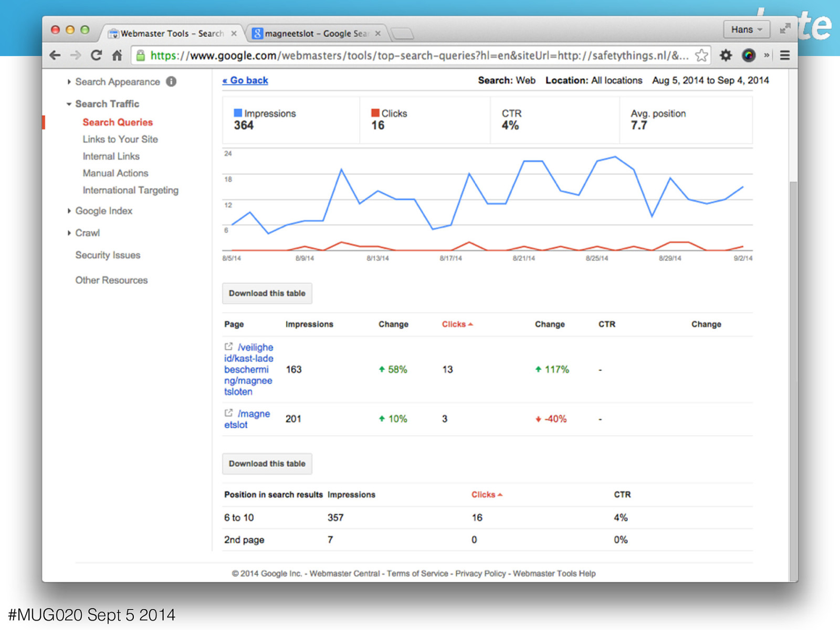This screenshot has width=840, height=630.
Task: Sort pages table by CTR
Action: [x=607, y=324]
